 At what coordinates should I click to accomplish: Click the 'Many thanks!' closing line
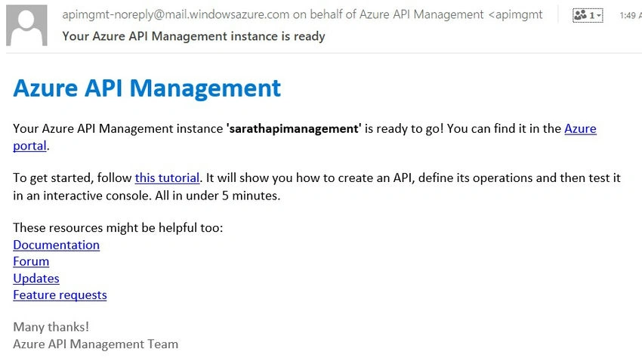tap(51, 327)
